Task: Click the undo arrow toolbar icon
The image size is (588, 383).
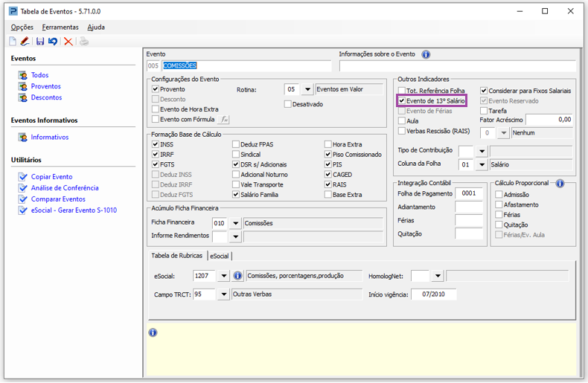Action: [x=53, y=42]
